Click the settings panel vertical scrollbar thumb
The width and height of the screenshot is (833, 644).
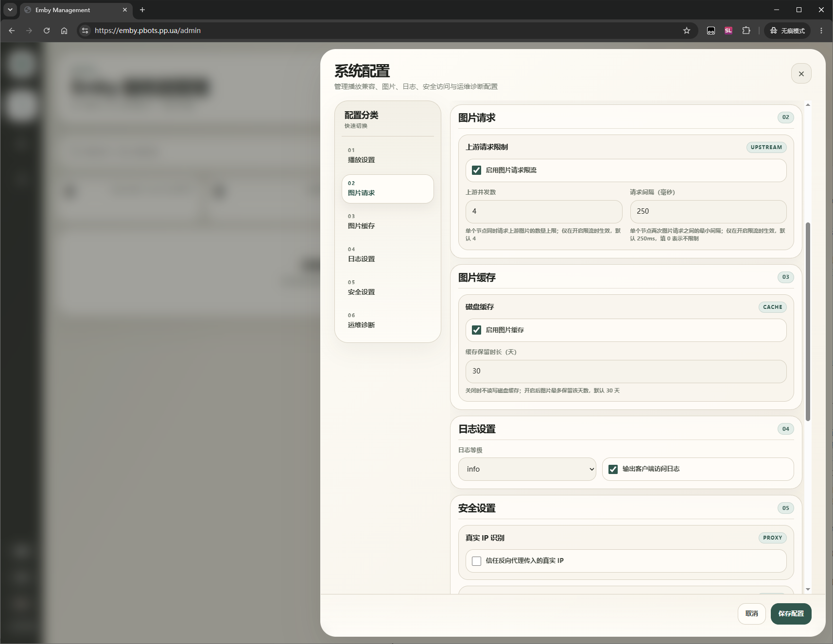pos(808,322)
